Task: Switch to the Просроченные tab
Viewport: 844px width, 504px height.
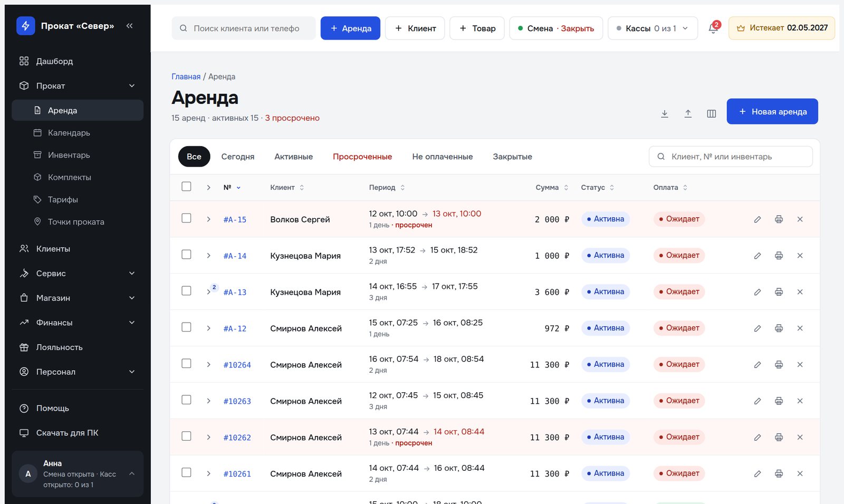Action: [362, 157]
